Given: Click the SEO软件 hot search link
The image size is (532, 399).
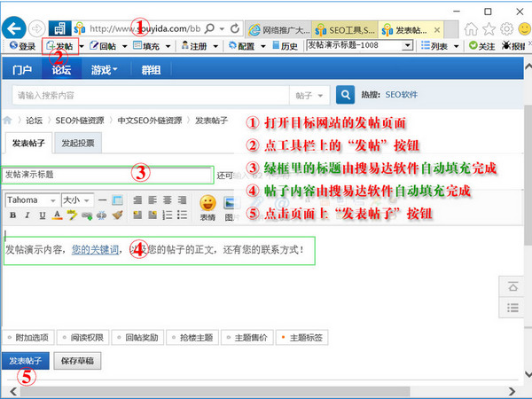Looking at the screenshot, I should (x=402, y=95).
